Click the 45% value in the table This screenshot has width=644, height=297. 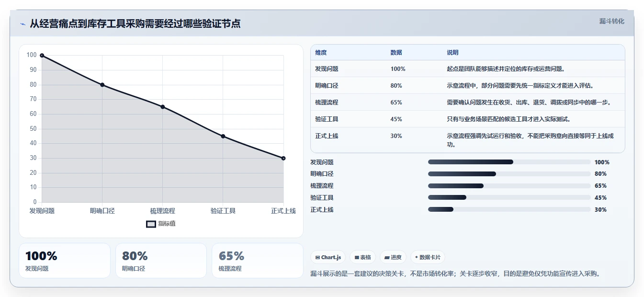coord(396,119)
